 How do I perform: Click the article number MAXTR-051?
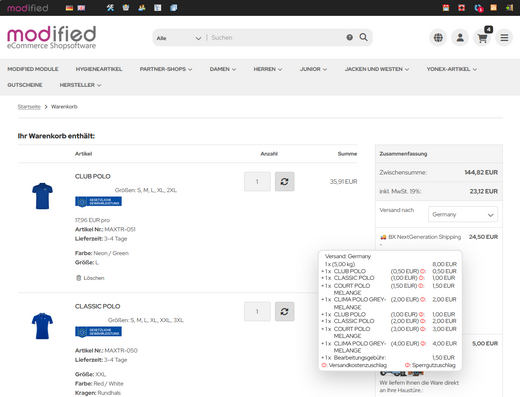(x=120, y=229)
